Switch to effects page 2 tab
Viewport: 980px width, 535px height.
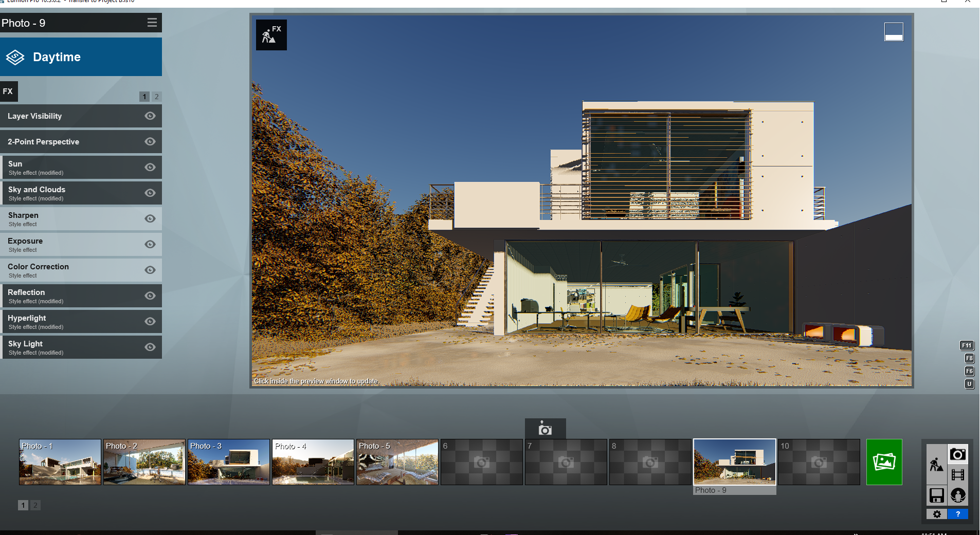pos(157,97)
